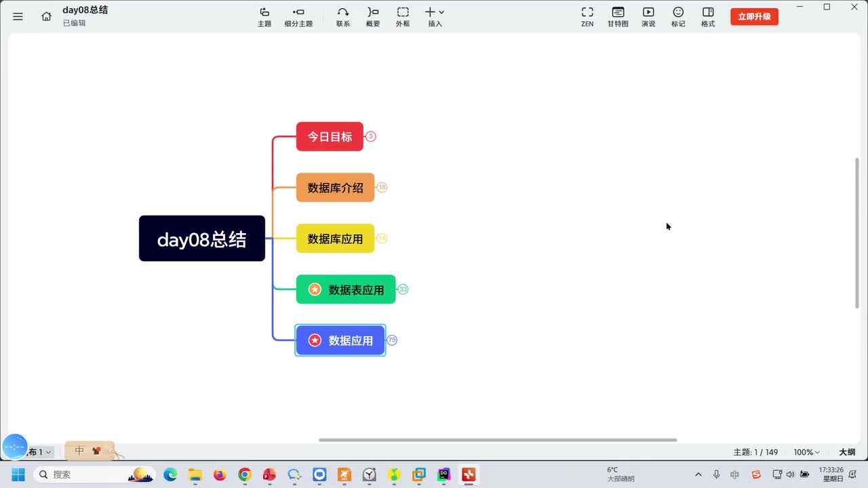This screenshot has width=868, height=488.
Task: Enter ZEN mode
Action: click(x=587, y=17)
